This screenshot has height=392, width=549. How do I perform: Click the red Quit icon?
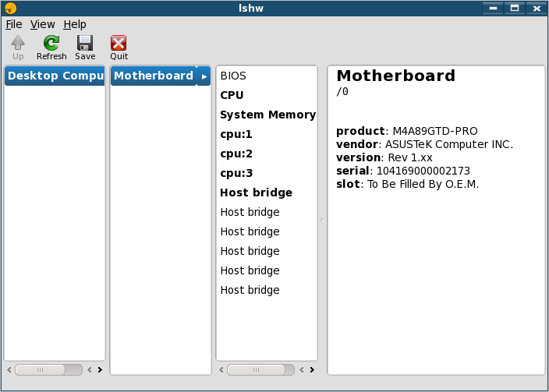click(x=119, y=43)
